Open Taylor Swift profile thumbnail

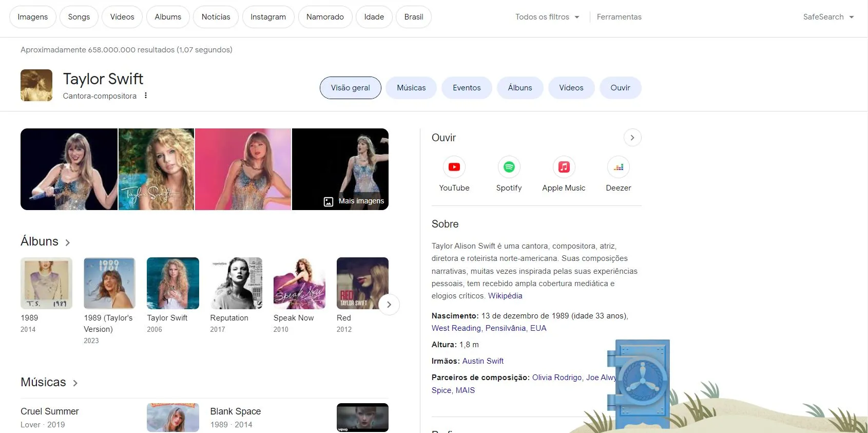coord(36,85)
